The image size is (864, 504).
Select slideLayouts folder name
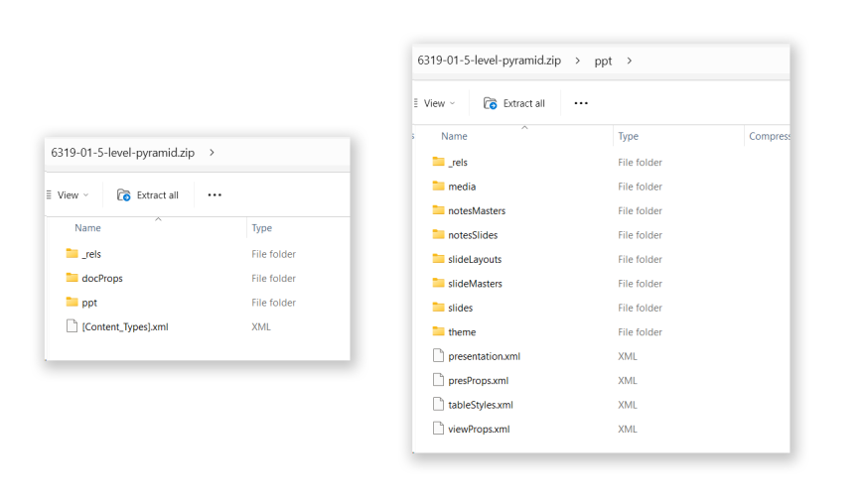pyautogui.click(x=475, y=259)
